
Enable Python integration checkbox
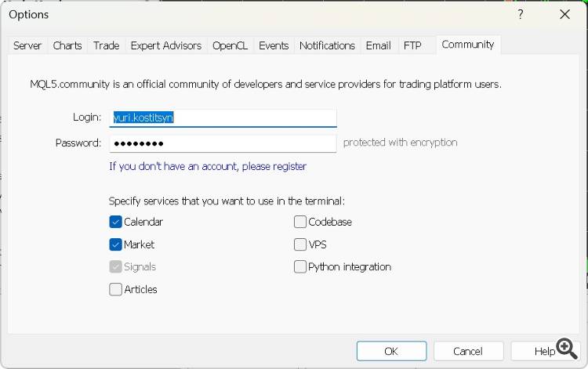click(x=300, y=266)
